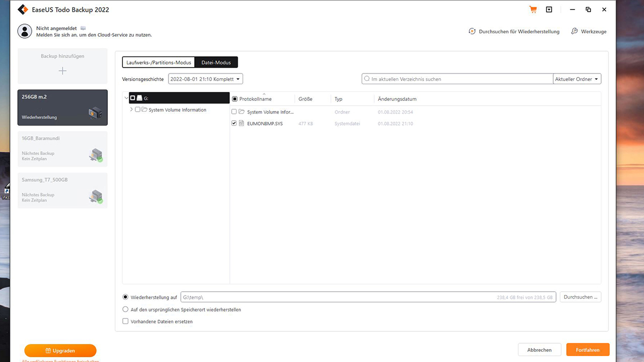Click the Samsung_T7_500GB backup status icon
The width and height of the screenshot is (644, 362).
coord(96,196)
